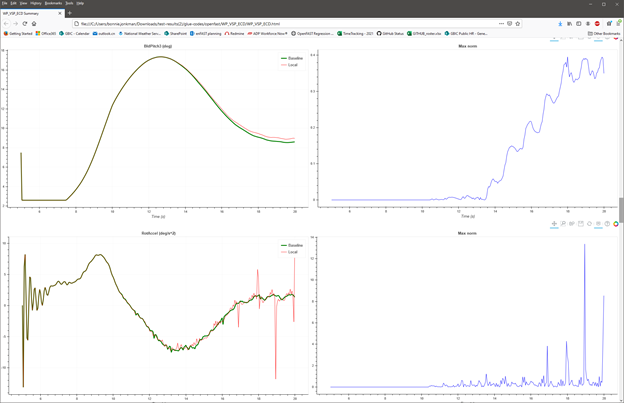Click the red blocker extension icon
This screenshot has height=403, width=624.
pyautogui.click(x=597, y=24)
